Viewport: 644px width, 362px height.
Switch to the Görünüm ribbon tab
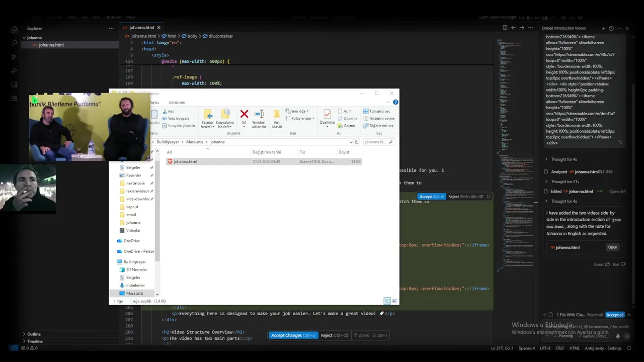[x=177, y=103]
